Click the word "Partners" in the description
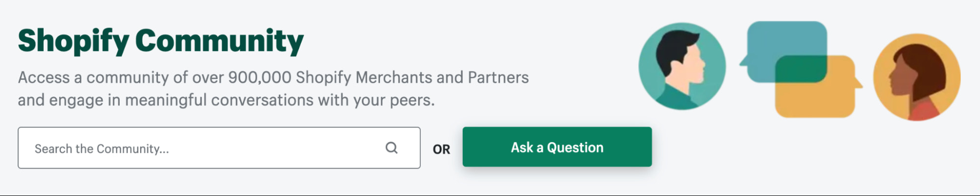 [498, 77]
